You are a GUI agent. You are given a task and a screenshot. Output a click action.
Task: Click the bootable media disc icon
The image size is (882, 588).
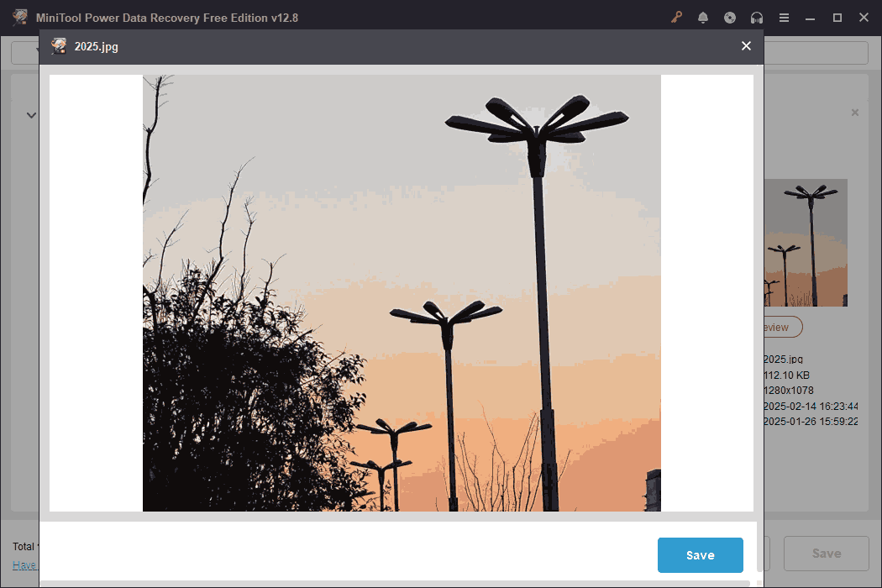point(730,17)
